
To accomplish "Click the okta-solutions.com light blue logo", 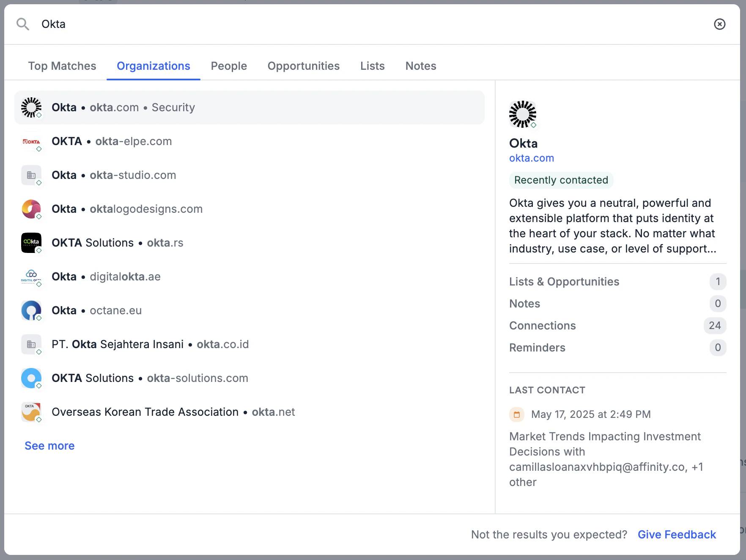I will pyautogui.click(x=31, y=378).
